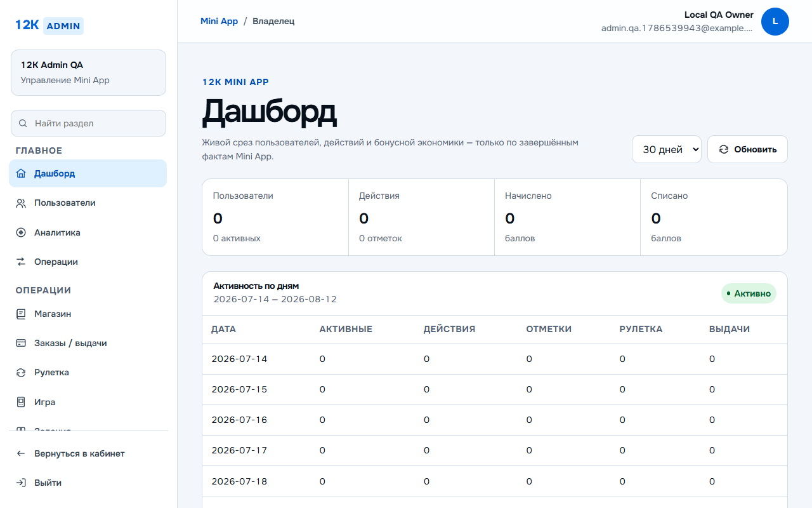Click the Магазин icon in sidebar
Viewport: 812px width, 508px height.
21,314
